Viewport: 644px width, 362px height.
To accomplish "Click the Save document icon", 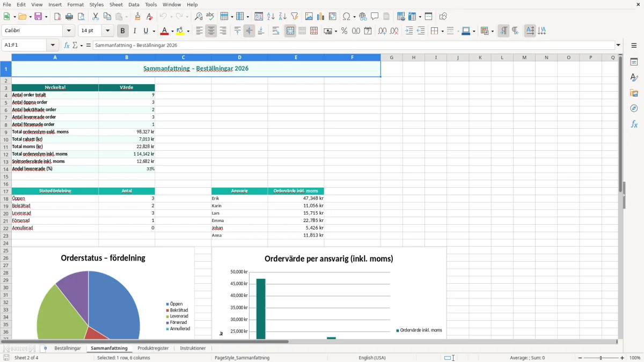I will (38, 17).
